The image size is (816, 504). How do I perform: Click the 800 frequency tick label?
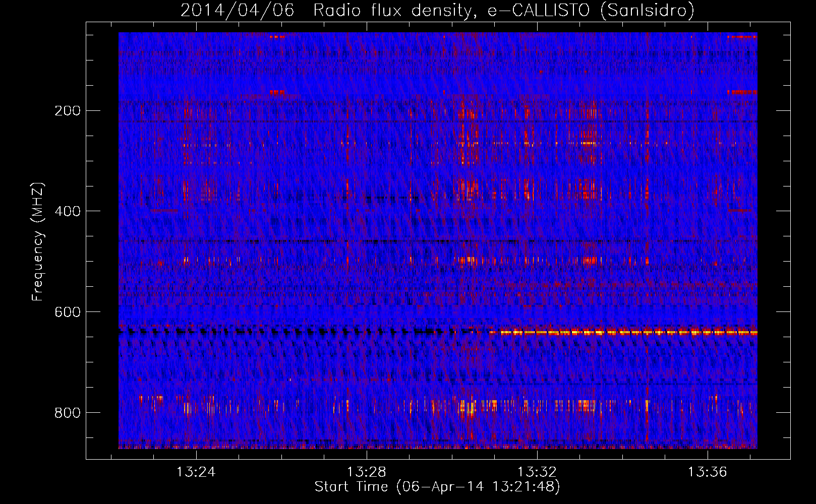coord(68,413)
